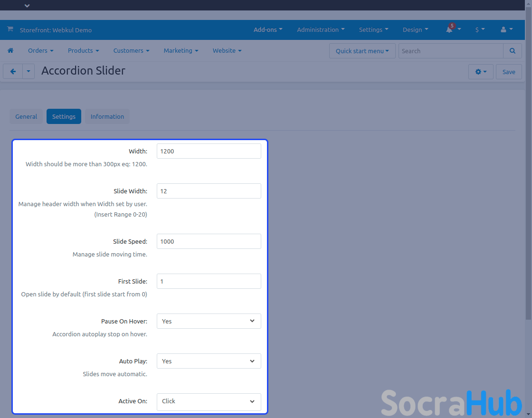Click the Save button
The width and height of the screenshot is (532, 418).
pos(509,72)
